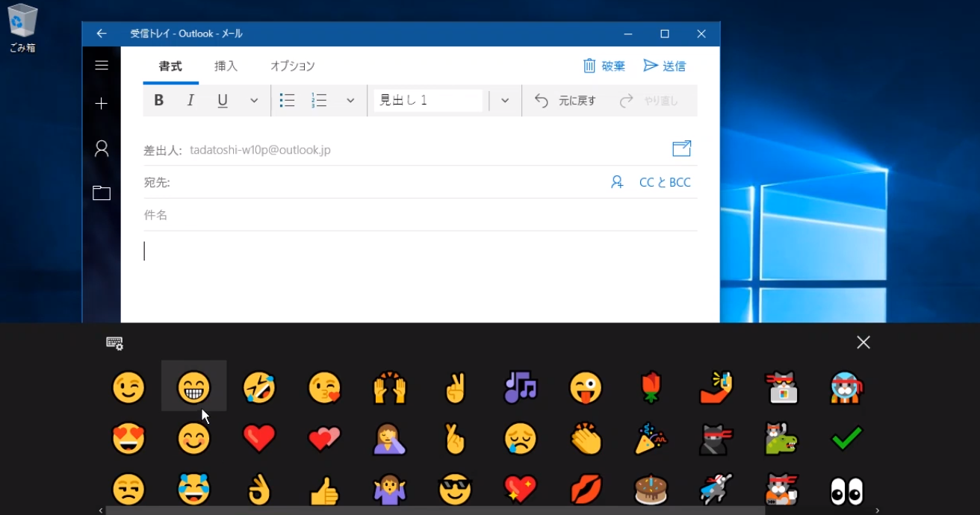The width and height of the screenshot is (980, 515).
Task: Switch to the 挿入 tab
Action: (226, 66)
